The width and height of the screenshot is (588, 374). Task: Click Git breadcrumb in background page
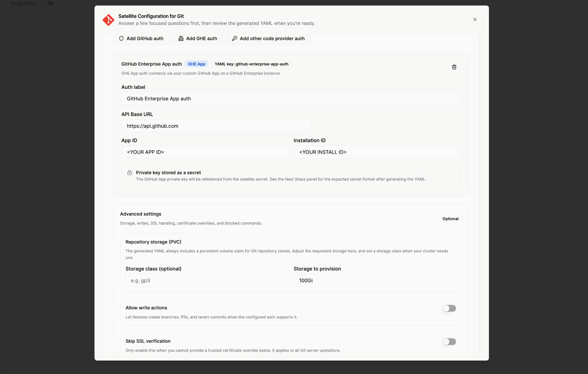(51, 3)
